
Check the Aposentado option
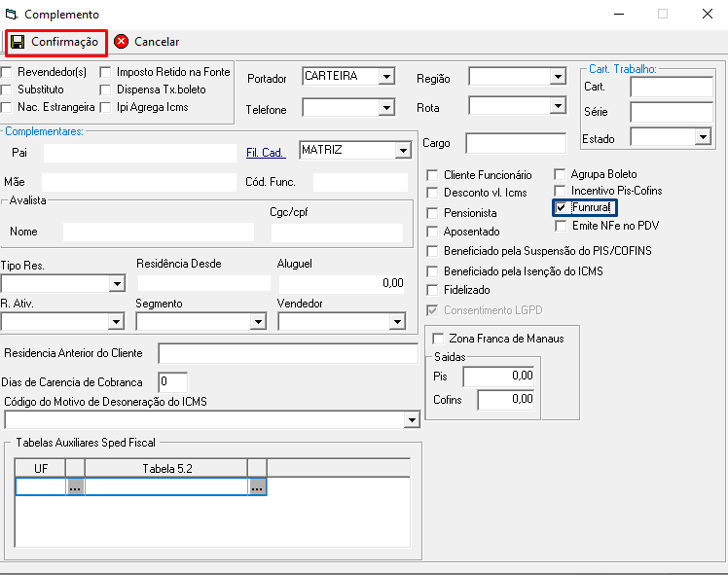432,232
